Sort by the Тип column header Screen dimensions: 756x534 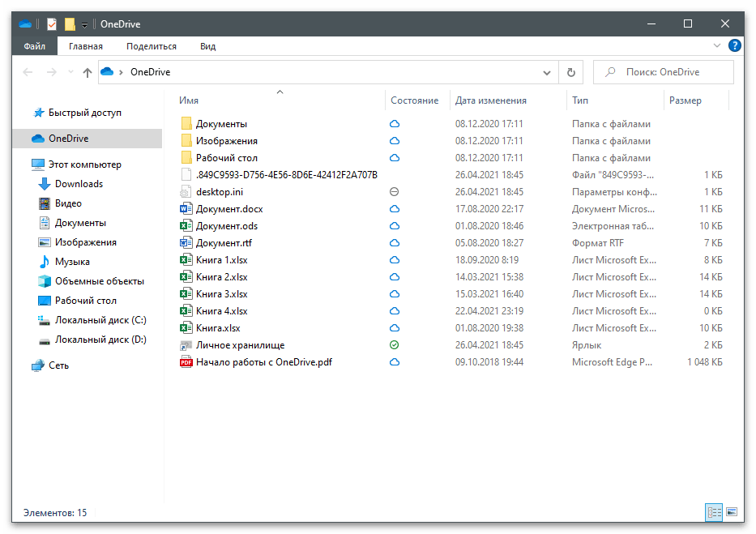coord(580,100)
